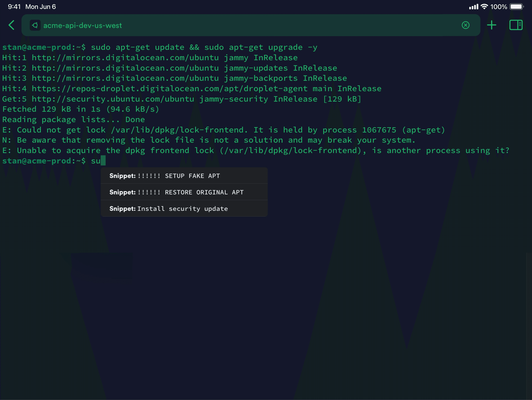
Task: Choose the RESTORE ORIGINAL APT snippet
Action: tap(184, 192)
